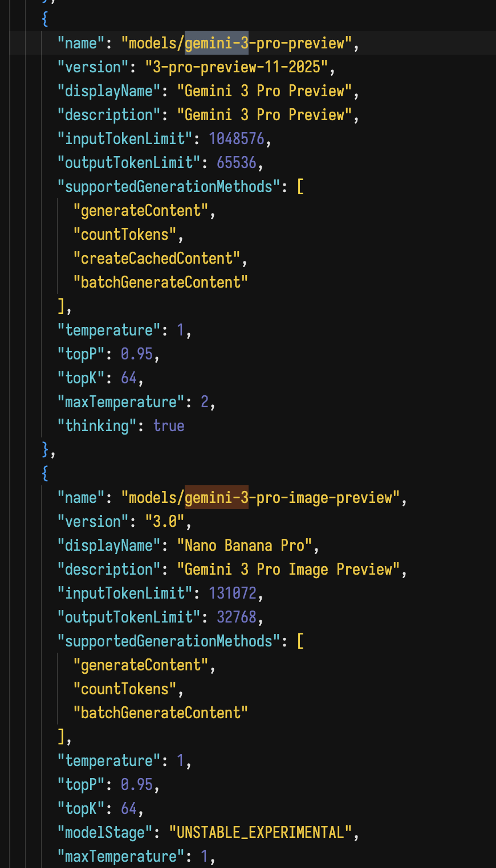Click highlighted gemini-3 in the pro-image-preview name
496x868 pixels.
tap(216, 498)
